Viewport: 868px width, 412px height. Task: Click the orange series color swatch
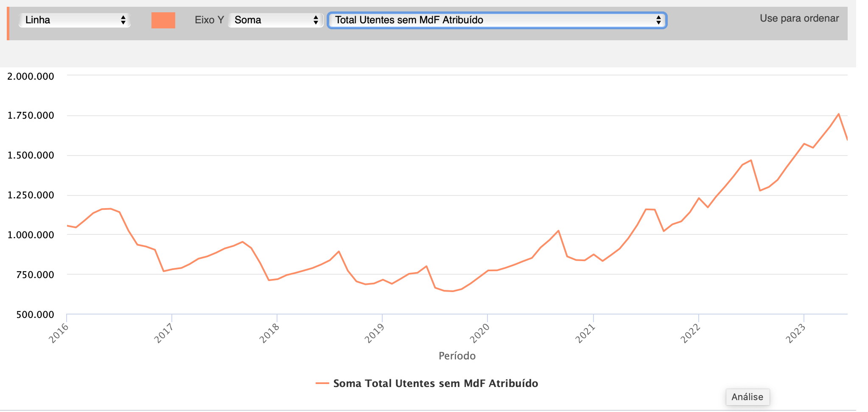(163, 20)
